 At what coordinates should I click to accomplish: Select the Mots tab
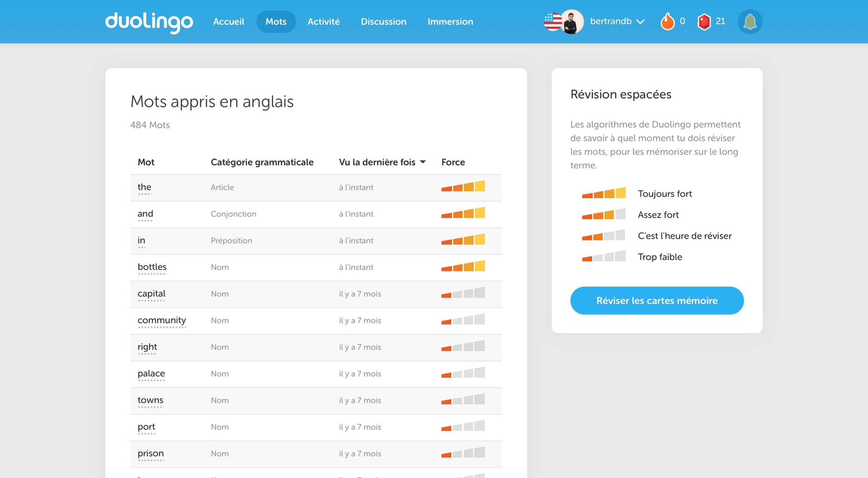pos(276,22)
